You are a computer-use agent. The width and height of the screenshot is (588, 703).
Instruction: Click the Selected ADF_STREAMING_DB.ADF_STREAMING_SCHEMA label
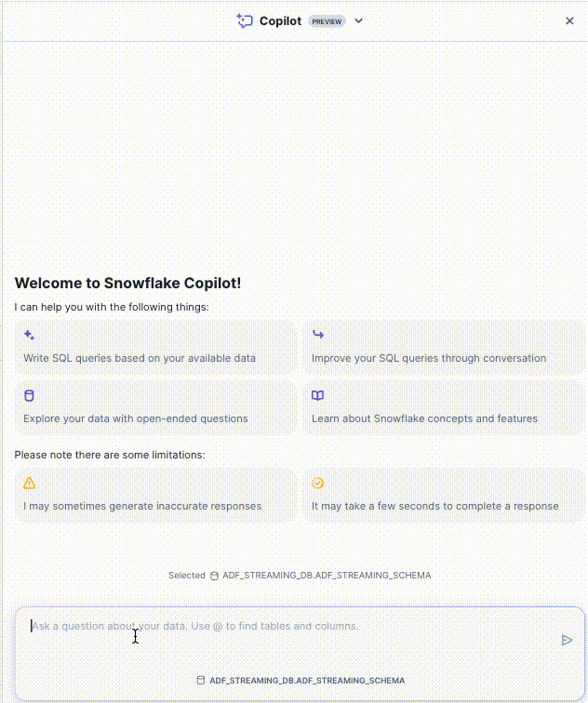pos(300,576)
